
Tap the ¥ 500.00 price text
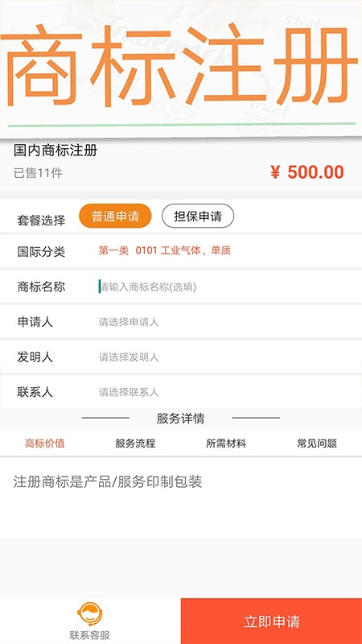click(307, 172)
